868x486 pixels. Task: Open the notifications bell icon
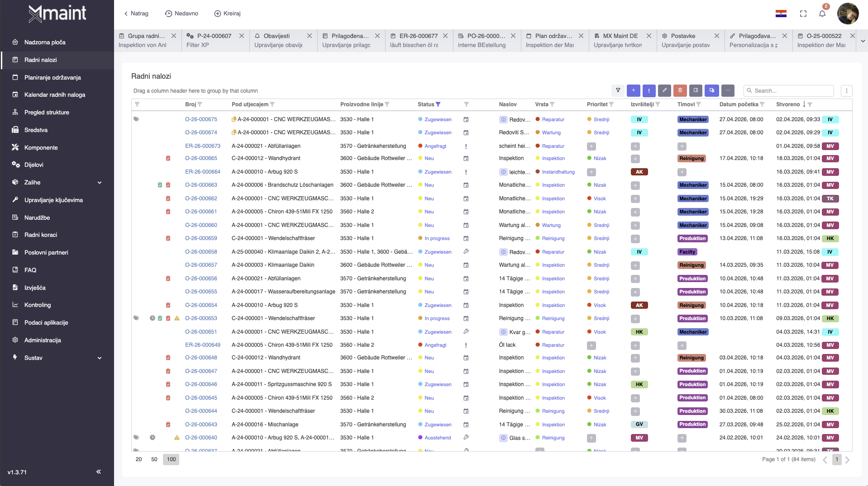click(x=822, y=14)
